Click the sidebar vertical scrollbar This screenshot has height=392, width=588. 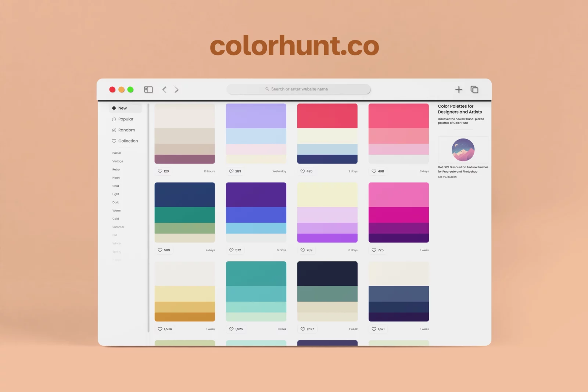pyautogui.click(x=148, y=217)
